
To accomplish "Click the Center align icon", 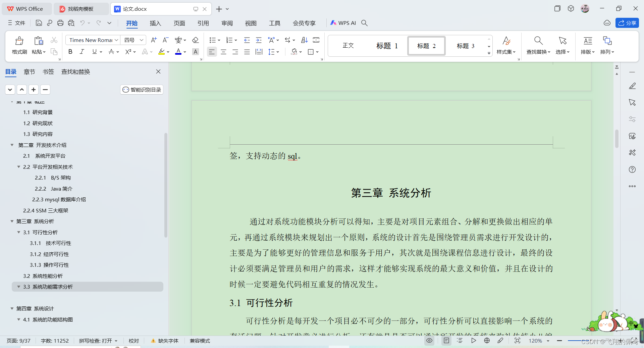I will (223, 52).
